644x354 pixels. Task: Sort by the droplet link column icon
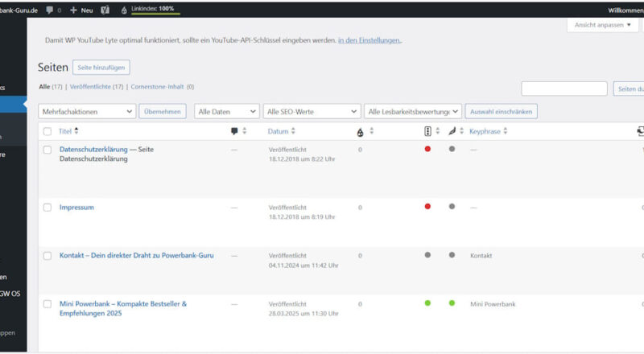pos(360,132)
